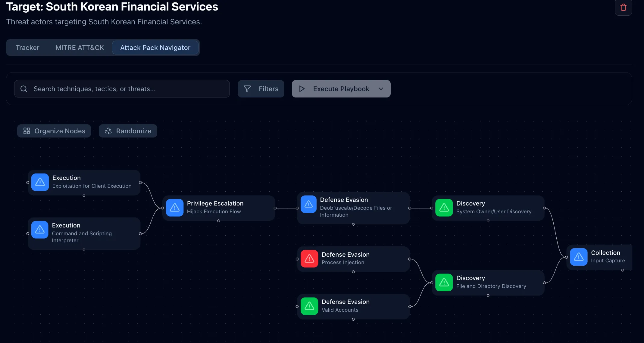The image size is (644, 343).
Task: Click the Deobfuscate/Decode Files node icon
Action: coord(308,204)
